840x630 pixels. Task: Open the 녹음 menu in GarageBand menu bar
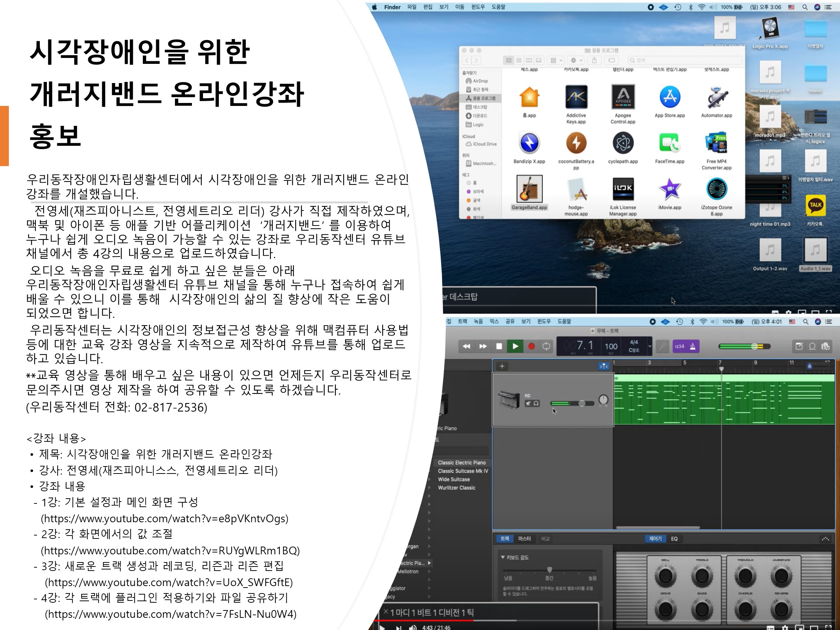click(x=478, y=321)
